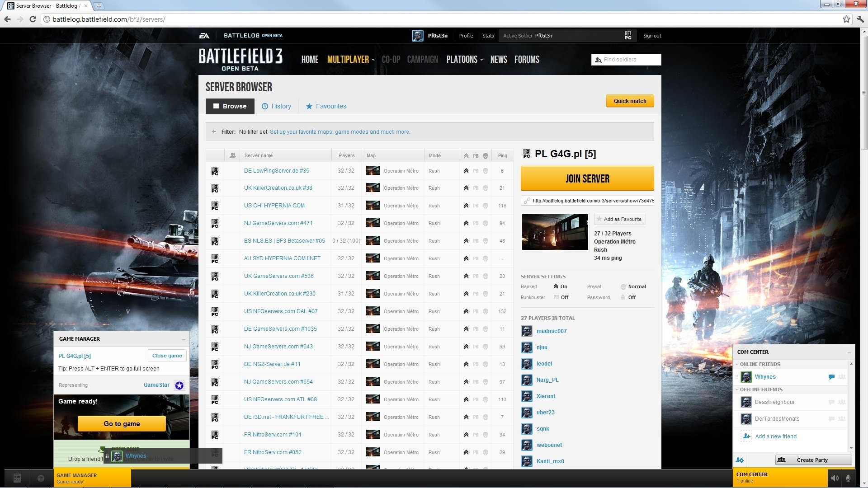Screen dimensions: 868x488
Task: Click madmic007's avatar icon
Action: tap(527, 331)
